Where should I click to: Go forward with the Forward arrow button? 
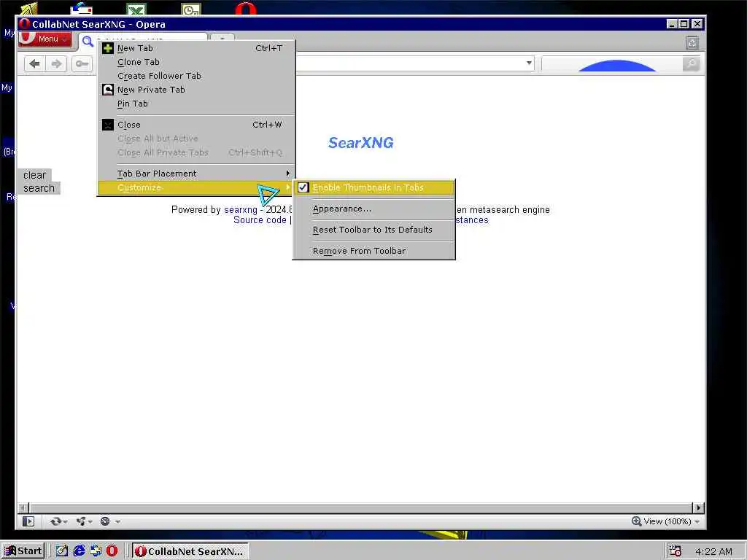pyautogui.click(x=57, y=64)
